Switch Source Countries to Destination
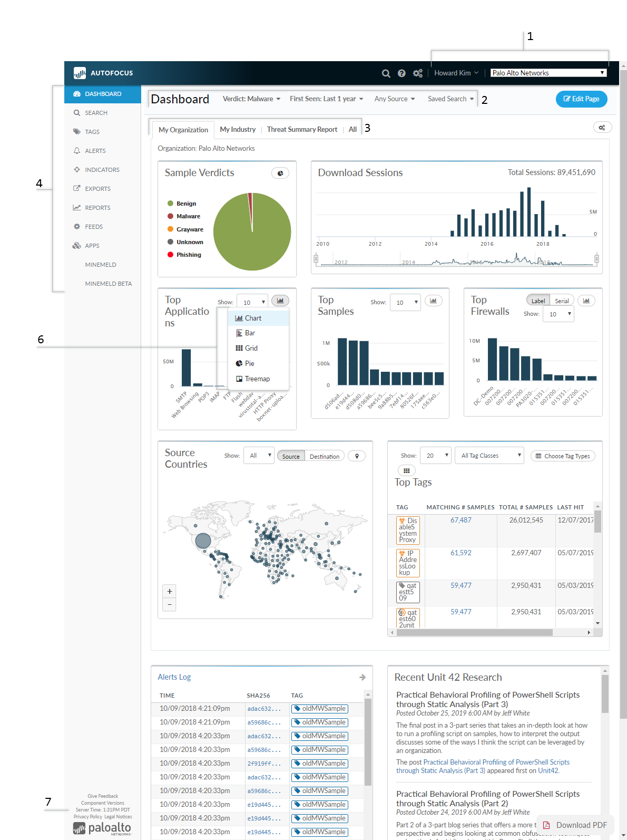Image resolution: width=627 pixels, height=840 pixels. (324, 457)
